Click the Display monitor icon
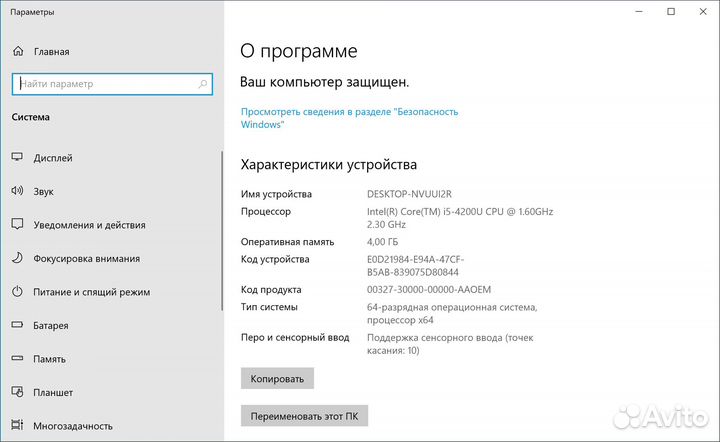 click(17, 158)
